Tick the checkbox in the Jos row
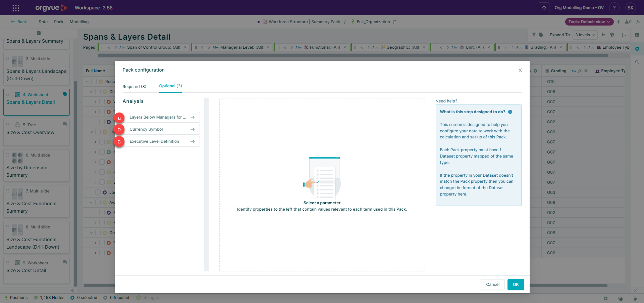 (98, 192)
